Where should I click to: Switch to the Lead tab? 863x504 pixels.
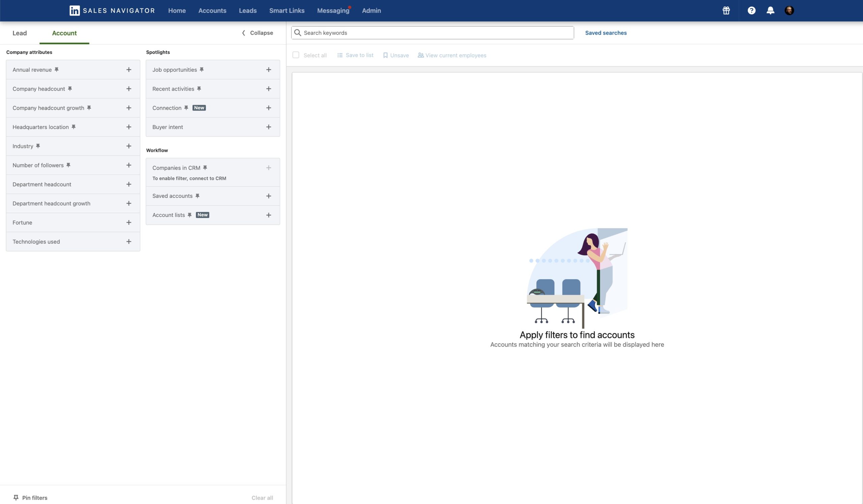[x=20, y=33]
